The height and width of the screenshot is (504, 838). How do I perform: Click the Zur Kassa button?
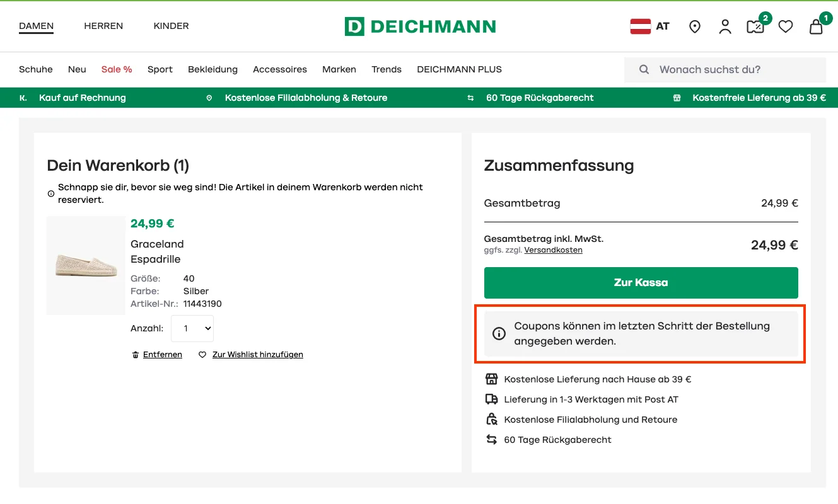(641, 283)
